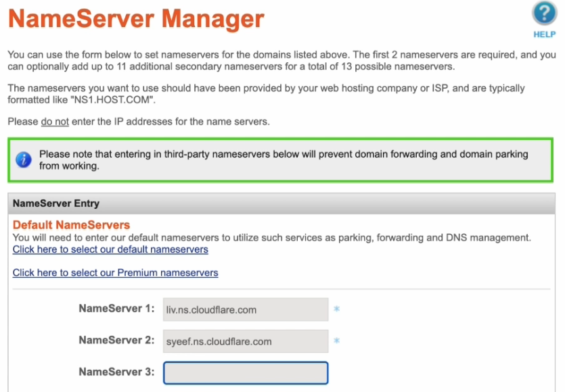Click the 'NameServer 3:' label

[x=116, y=372]
